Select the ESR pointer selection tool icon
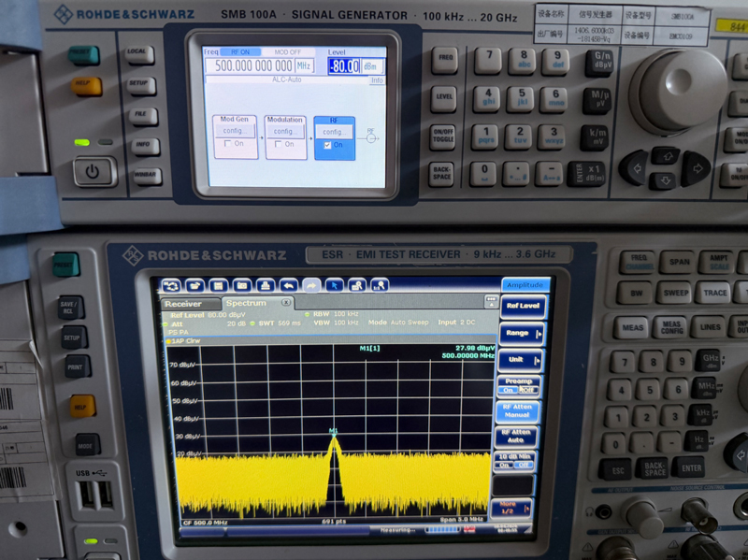The width and height of the screenshot is (748, 560). point(335,285)
